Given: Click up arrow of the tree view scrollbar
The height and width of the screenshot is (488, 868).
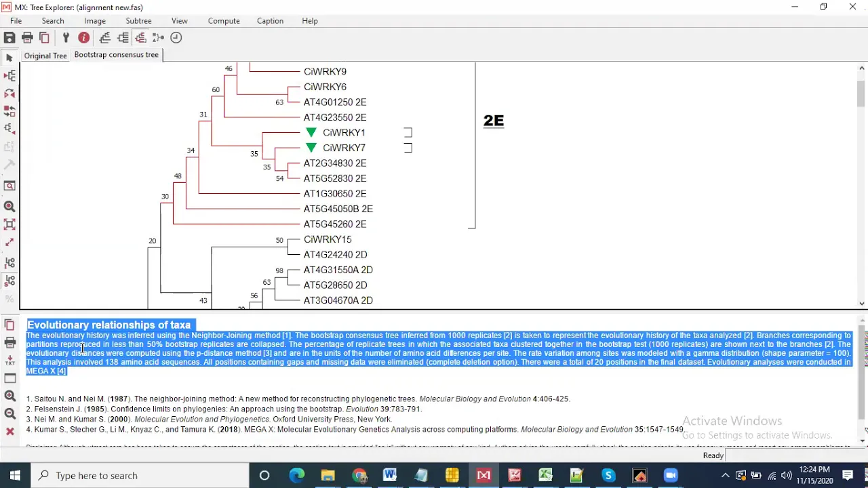Looking at the screenshot, I should (x=862, y=68).
